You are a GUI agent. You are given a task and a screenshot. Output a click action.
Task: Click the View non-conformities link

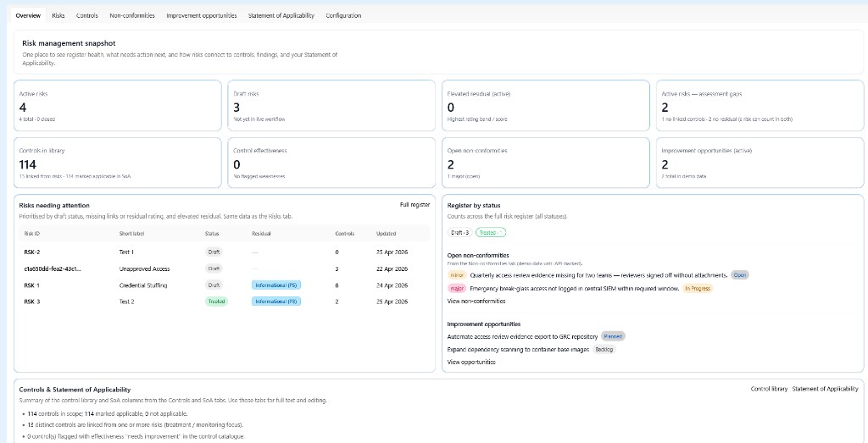pyautogui.click(x=476, y=302)
